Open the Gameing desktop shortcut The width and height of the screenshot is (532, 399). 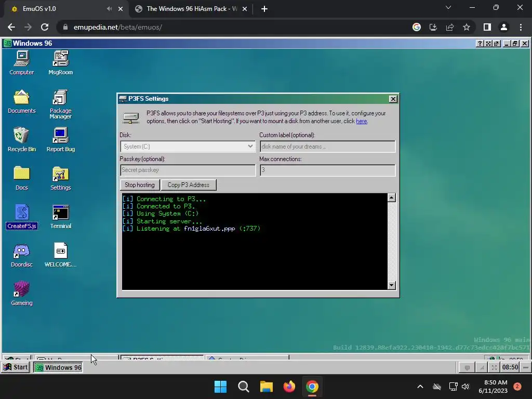pos(22,294)
